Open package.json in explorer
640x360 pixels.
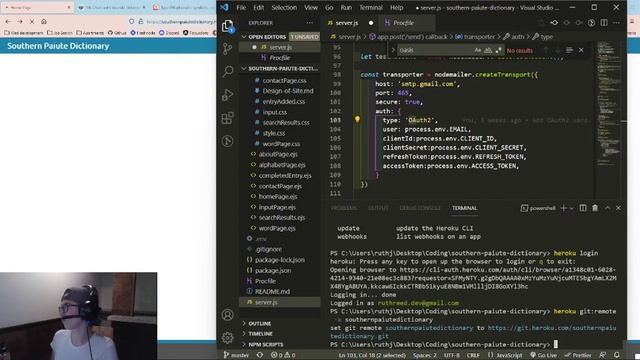(273, 270)
